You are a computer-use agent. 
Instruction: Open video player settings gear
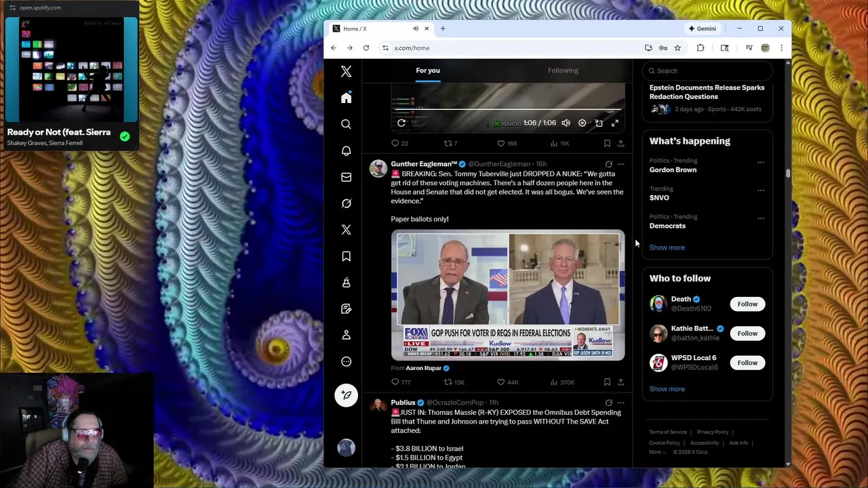(x=582, y=123)
